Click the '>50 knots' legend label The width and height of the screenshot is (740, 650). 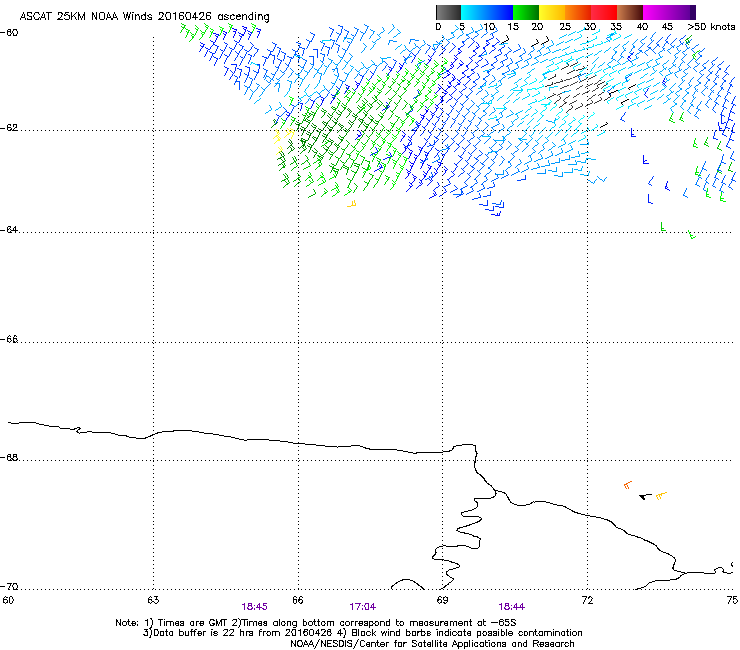coord(712,27)
